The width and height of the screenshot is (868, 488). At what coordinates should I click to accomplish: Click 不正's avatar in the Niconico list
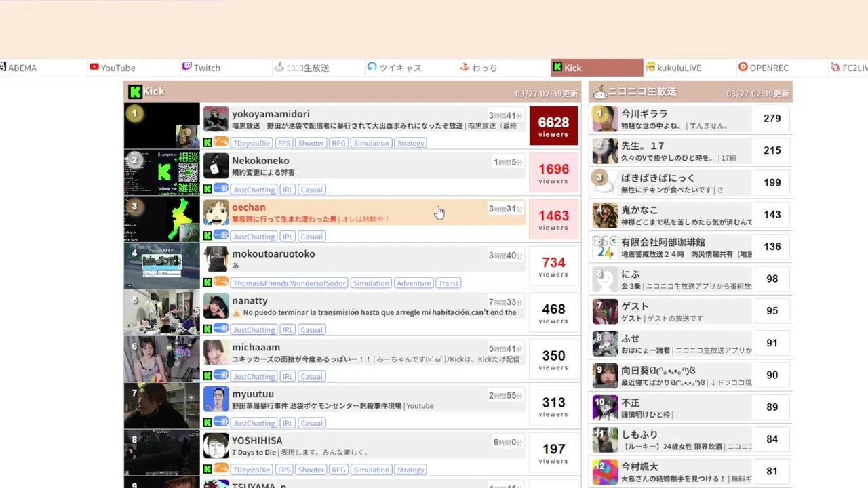click(x=605, y=408)
